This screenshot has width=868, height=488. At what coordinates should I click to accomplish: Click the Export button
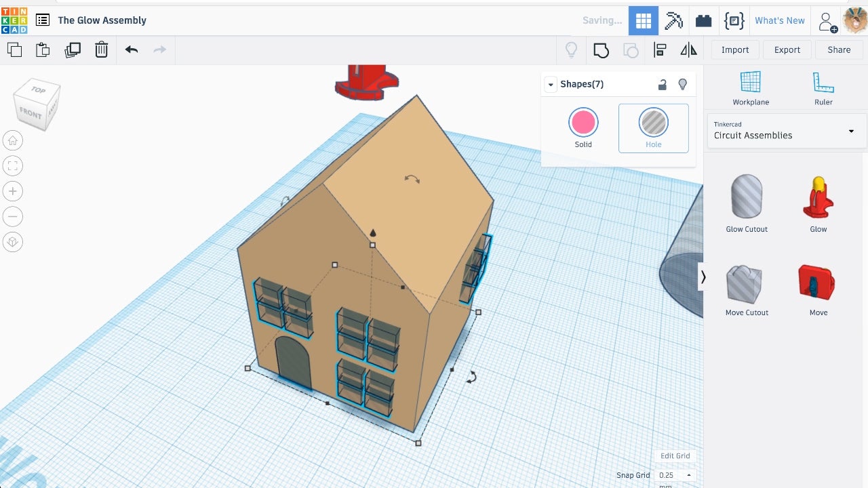coord(787,49)
